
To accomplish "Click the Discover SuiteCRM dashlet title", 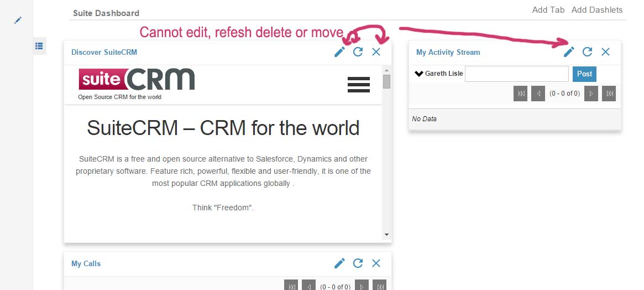I will coord(104,52).
